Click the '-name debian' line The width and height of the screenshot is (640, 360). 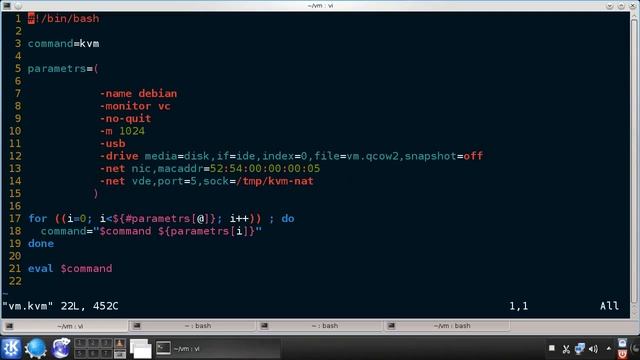[x=138, y=93]
